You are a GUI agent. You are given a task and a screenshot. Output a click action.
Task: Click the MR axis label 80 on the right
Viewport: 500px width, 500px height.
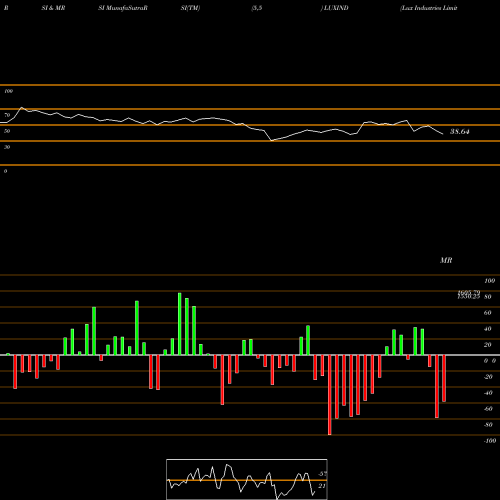[488, 297]
